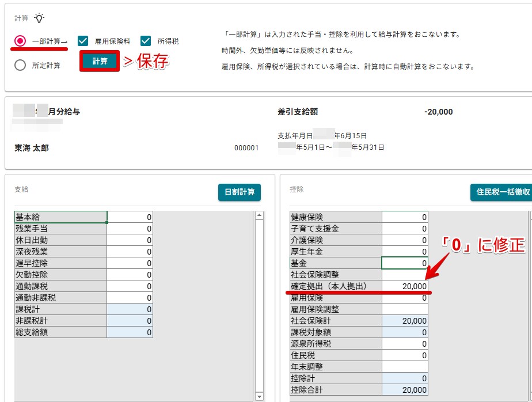Click the 基金 value cell
Screen dimensions: 532x402
(405, 263)
